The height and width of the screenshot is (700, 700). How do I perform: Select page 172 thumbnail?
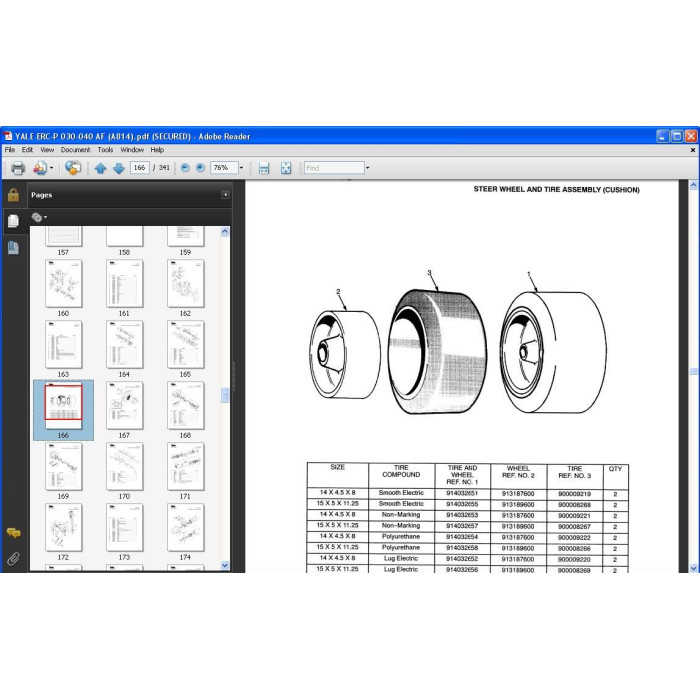tap(63, 528)
